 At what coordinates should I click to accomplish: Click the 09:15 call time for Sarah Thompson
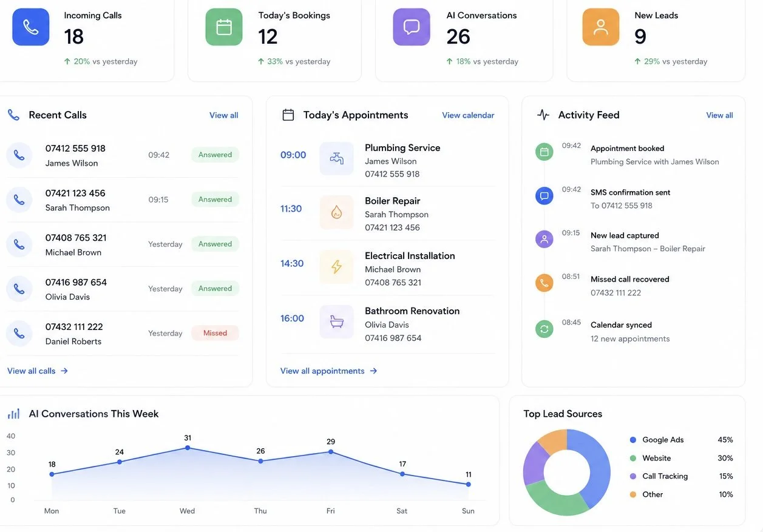(158, 200)
